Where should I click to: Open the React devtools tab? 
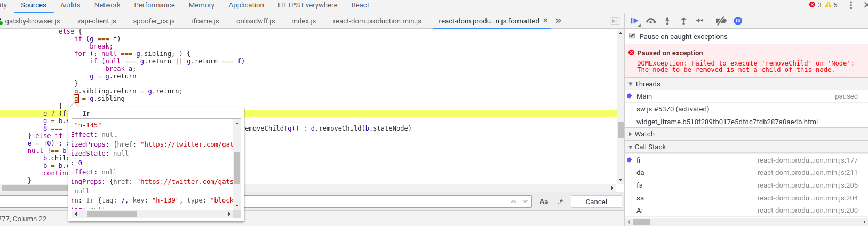[360, 5]
